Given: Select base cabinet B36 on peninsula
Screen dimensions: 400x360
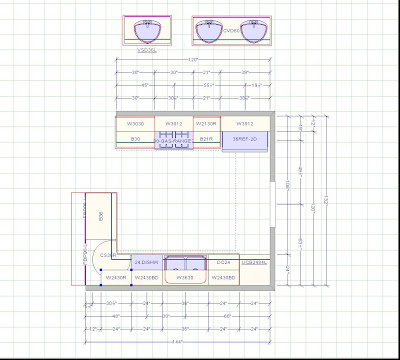Looking at the screenshot, I should (x=101, y=216).
